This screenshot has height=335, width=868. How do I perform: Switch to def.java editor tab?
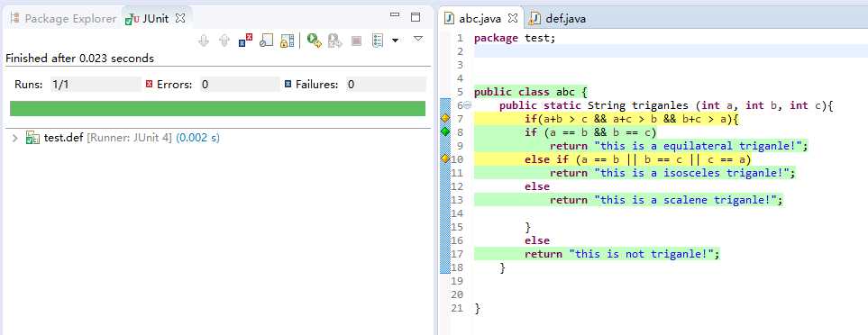558,19
